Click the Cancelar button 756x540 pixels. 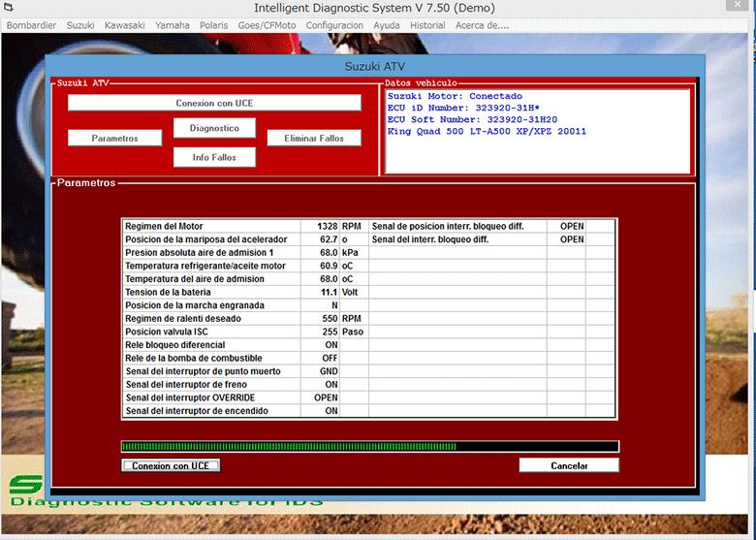click(x=569, y=465)
